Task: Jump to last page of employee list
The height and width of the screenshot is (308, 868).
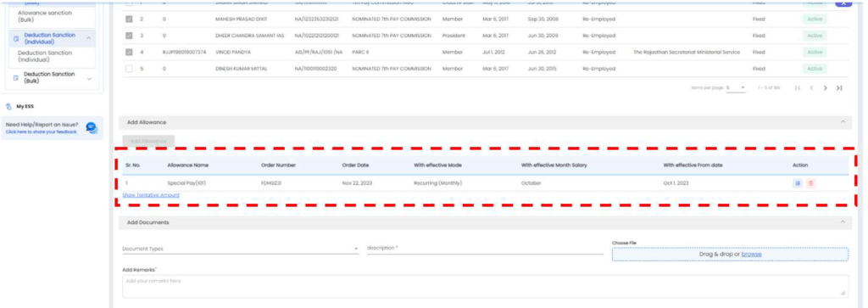Action: tap(839, 88)
